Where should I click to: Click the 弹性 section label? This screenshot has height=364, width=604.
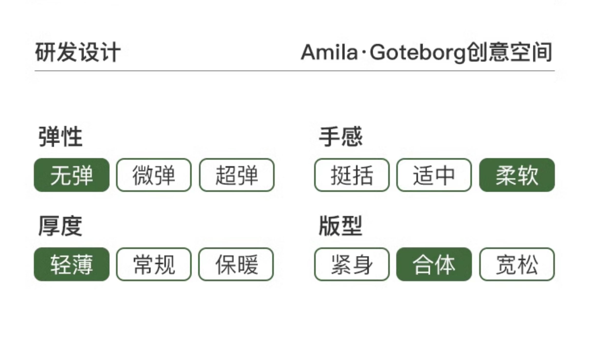[60, 136]
